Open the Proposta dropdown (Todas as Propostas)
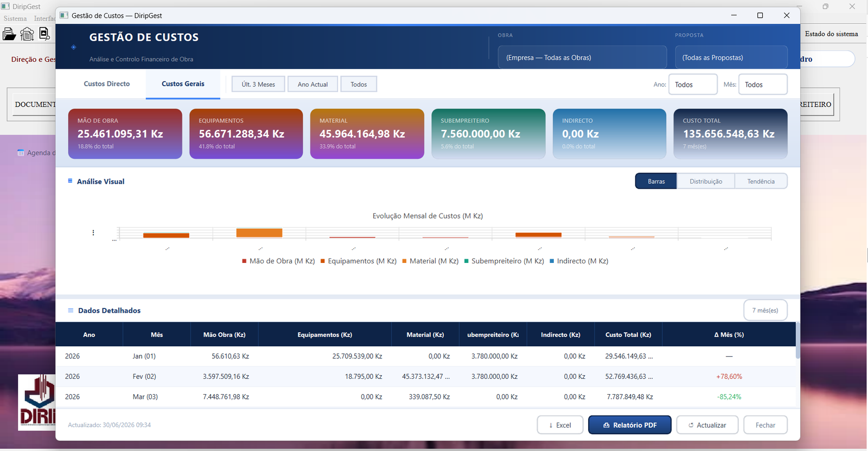This screenshot has width=868, height=451. (731, 57)
